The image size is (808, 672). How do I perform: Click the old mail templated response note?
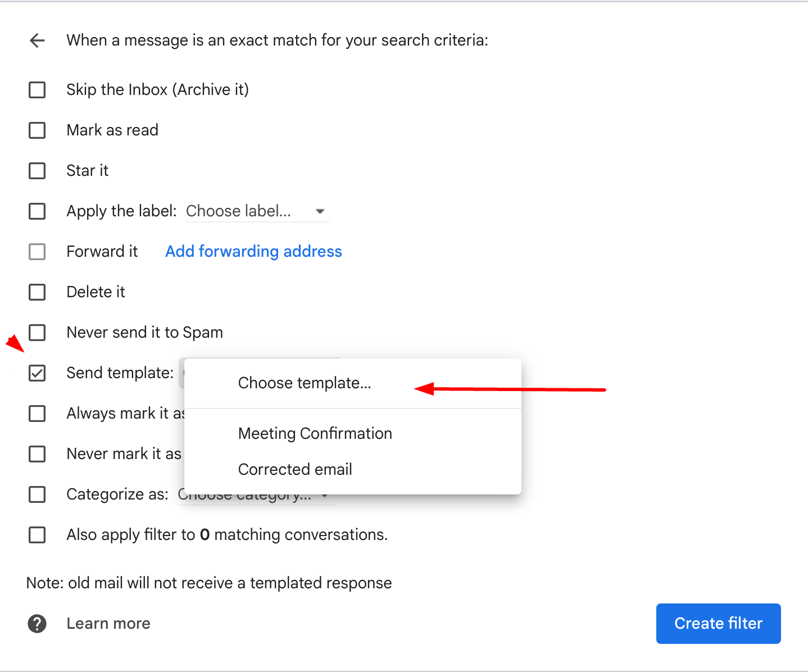(209, 583)
